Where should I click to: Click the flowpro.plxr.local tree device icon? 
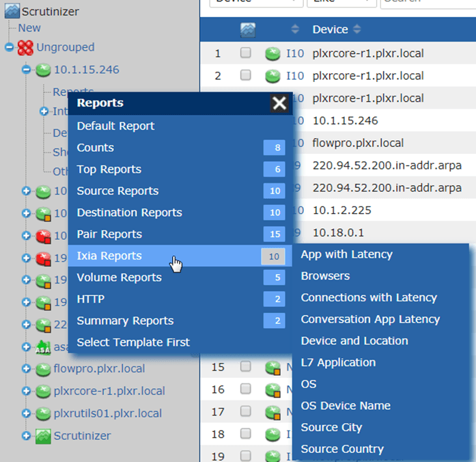[43, 369]
